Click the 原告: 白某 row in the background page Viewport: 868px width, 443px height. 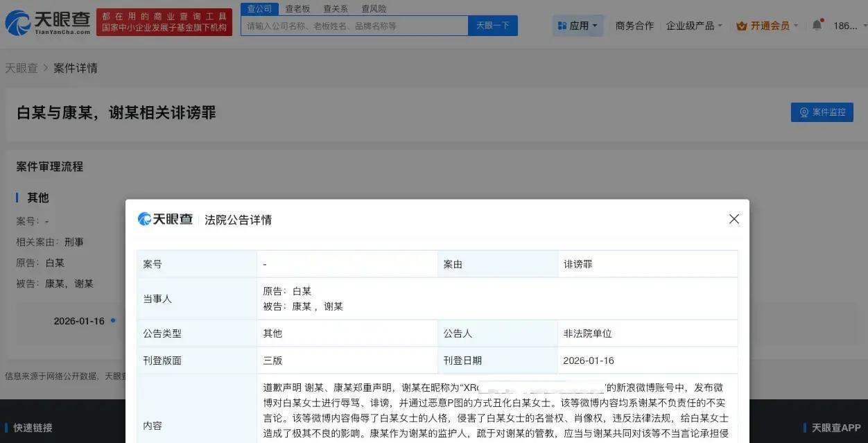coord(40,263)
